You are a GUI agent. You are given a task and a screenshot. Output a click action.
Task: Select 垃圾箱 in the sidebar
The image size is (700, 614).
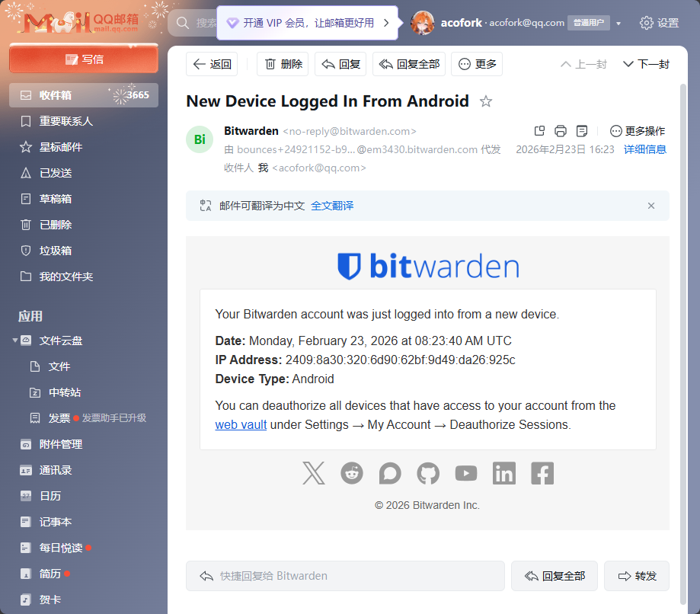click(x=56, y=251)
